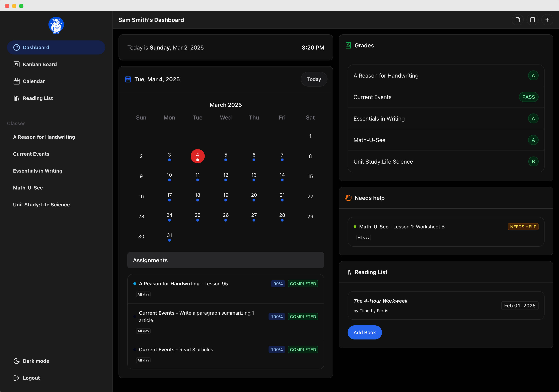Click the owl logo at the top of sidebar
Screen dimensions: 559x392
click(56, 25)
